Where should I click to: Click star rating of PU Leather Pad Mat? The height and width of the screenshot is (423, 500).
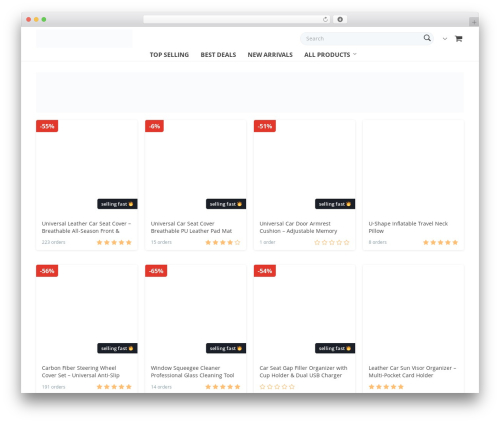[x=223, y=242]
